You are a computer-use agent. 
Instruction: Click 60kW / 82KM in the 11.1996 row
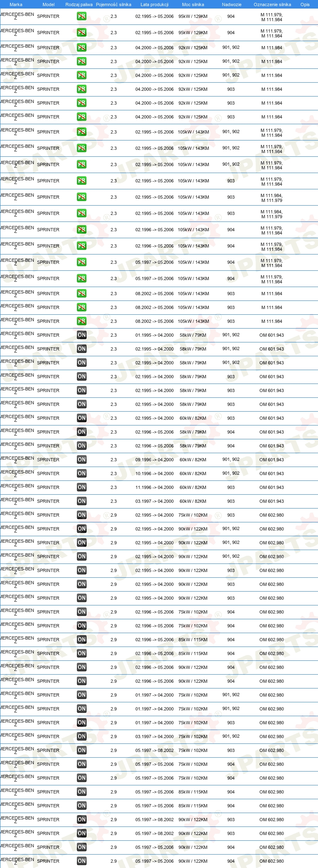[193, 487]
